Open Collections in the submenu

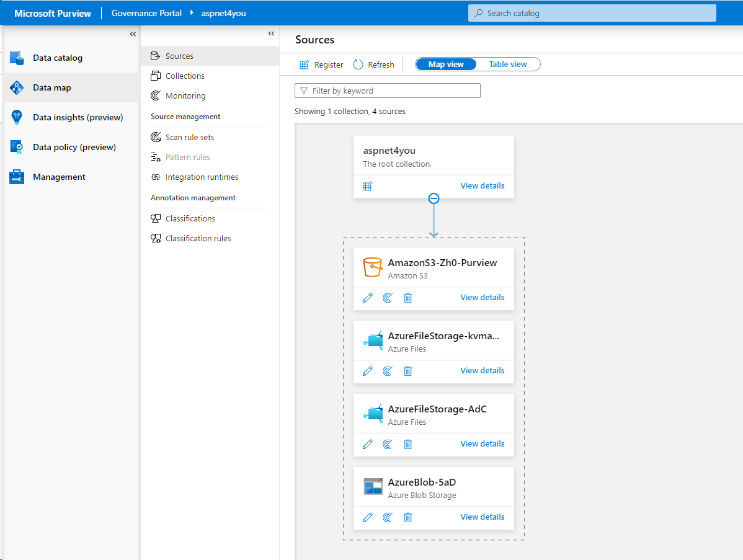point(210,76)
